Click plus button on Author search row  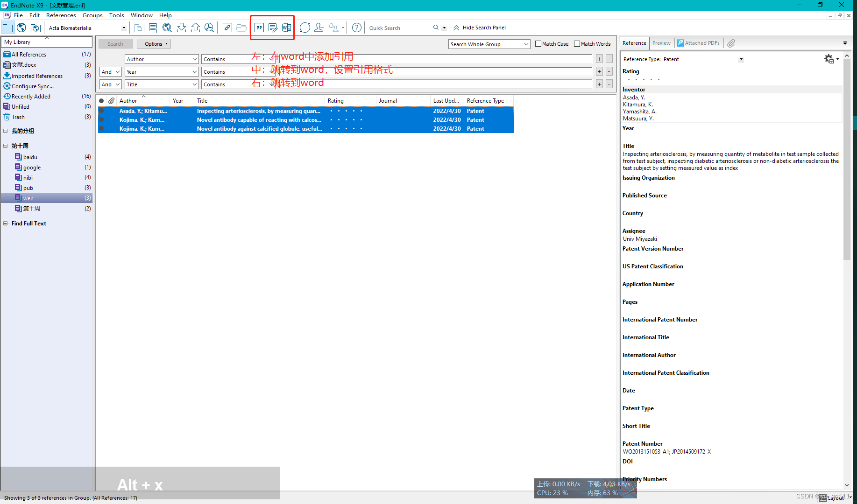pos(599,59)
